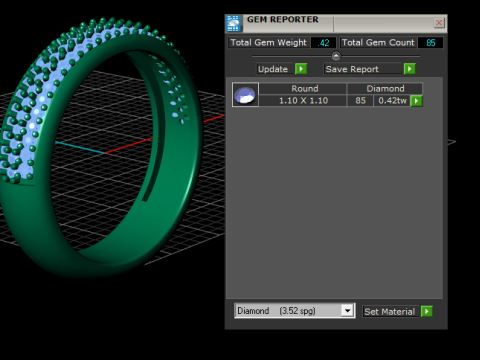
Task: Click the Set Material button label
Action: pos(390,312)
